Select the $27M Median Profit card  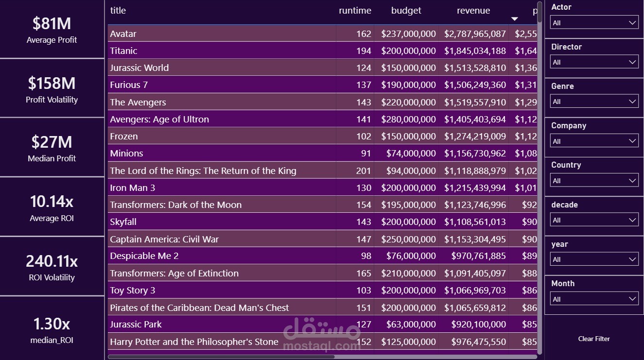click(52, 148)
